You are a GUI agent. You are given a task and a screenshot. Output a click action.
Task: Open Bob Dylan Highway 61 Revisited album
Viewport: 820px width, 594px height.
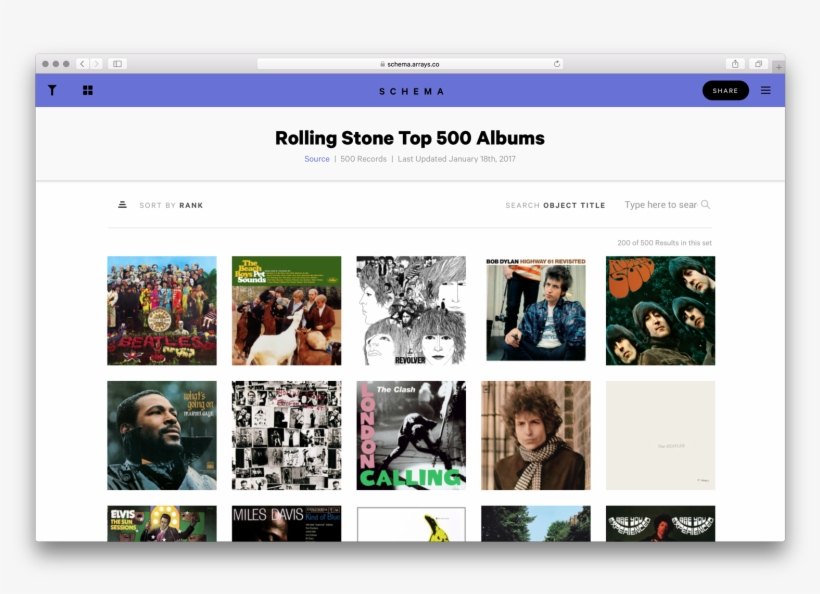[536, 311]
